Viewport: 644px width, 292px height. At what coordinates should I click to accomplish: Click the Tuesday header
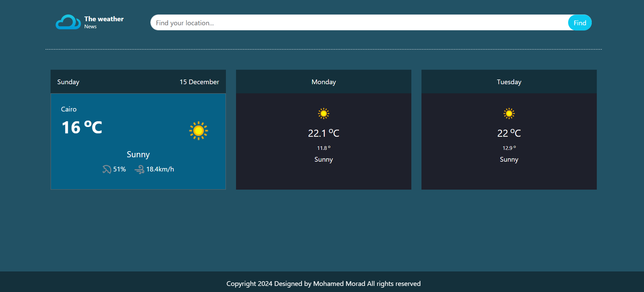point(509,82)
